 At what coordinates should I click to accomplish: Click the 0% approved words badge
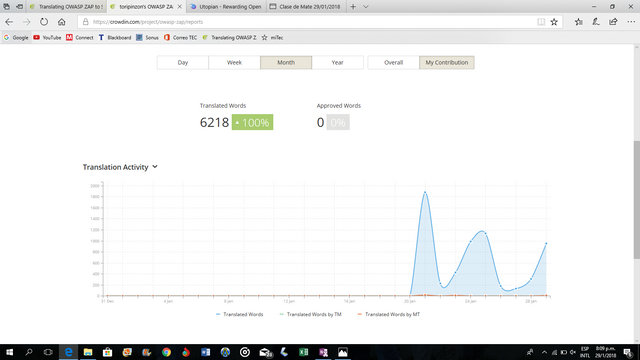[x=338, y=122]
